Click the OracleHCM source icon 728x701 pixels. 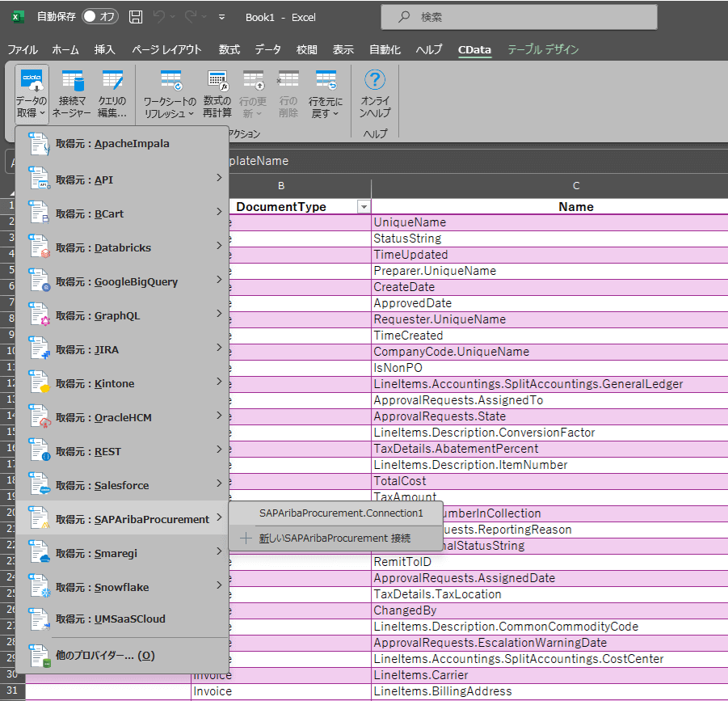point(39,416)
